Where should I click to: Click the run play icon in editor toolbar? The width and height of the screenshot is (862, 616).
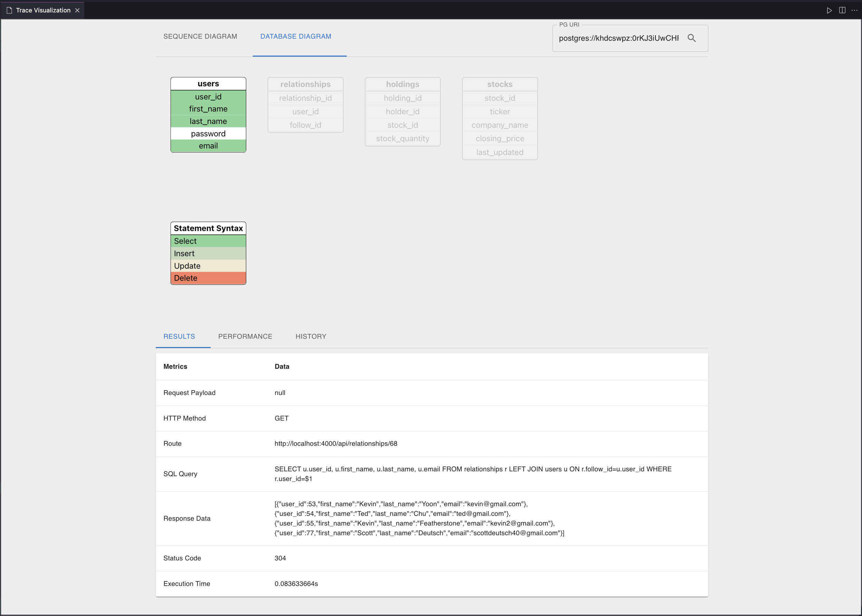829,10
